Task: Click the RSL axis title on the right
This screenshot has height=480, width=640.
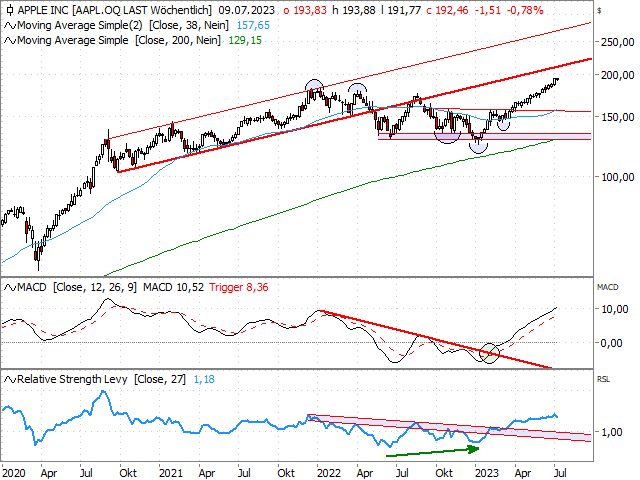Action: click(x=603, y=380)
